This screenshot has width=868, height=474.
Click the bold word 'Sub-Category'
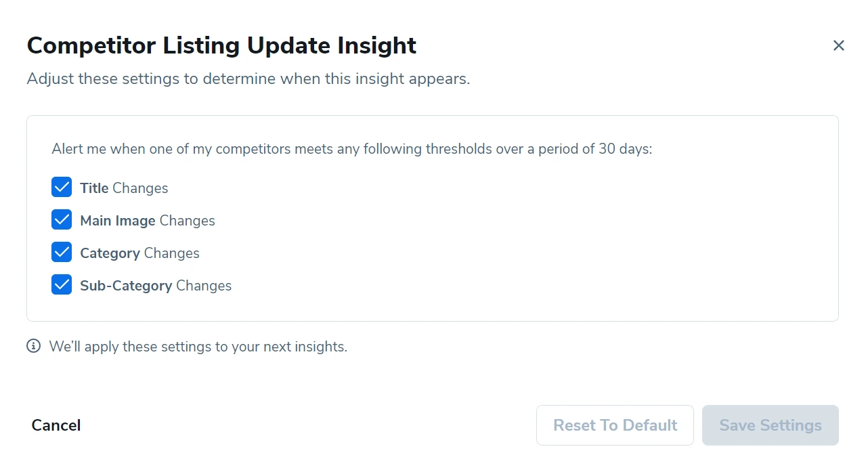tap(126, 286)
